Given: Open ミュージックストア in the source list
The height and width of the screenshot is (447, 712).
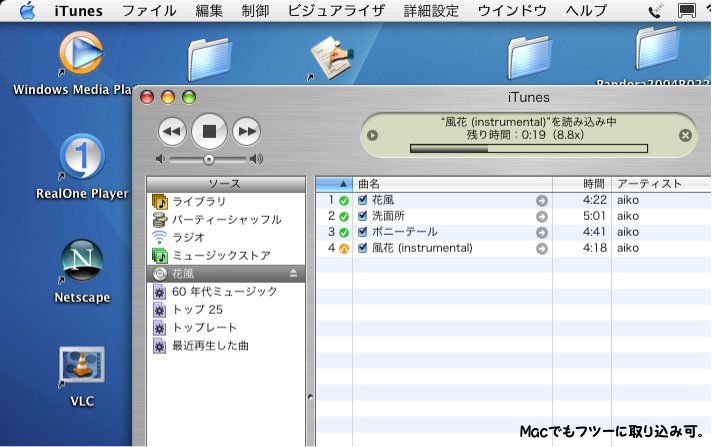Looking at the screenshot, I should (x=226, y=255).
